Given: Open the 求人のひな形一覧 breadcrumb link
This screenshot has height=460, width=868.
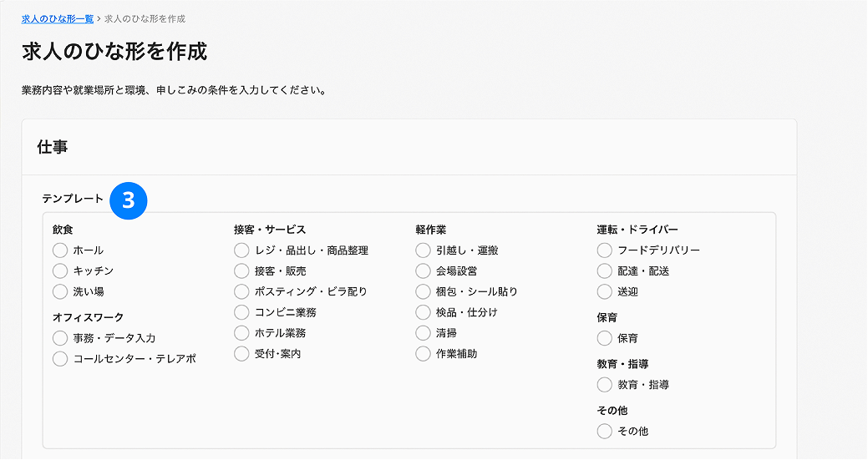Looking at the screenshot, I should 58,19.
